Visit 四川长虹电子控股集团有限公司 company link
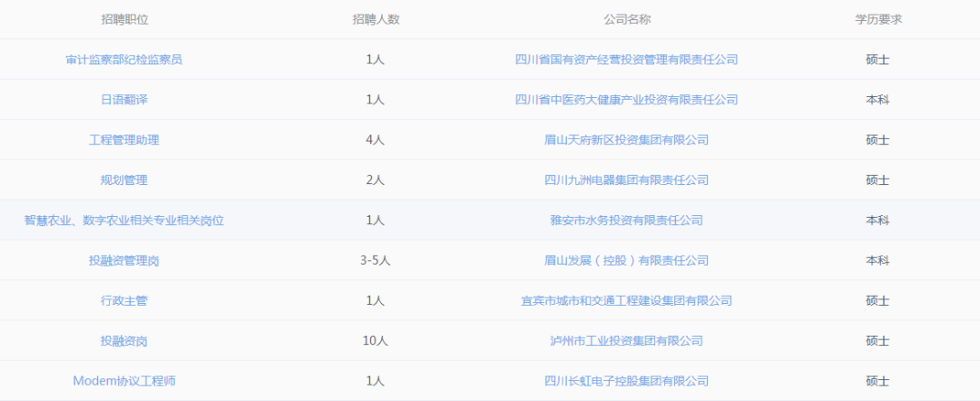The image size is (980, 401). point(627,380)
